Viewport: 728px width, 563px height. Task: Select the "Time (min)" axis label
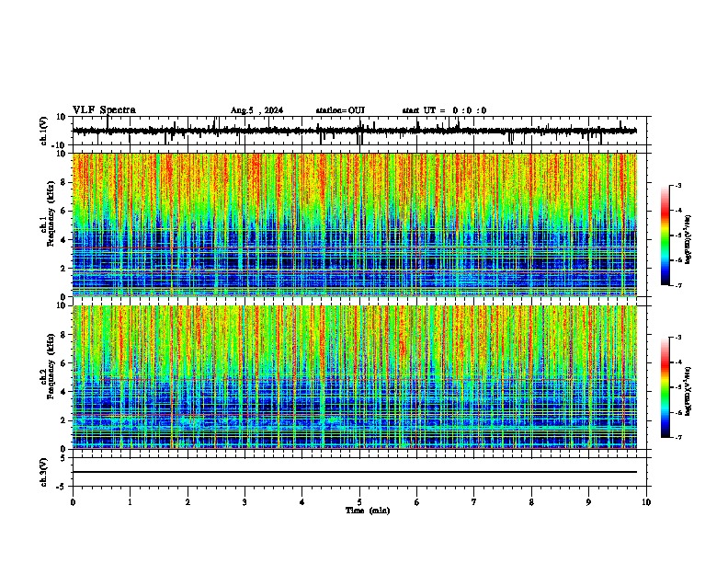pos(368,511)
